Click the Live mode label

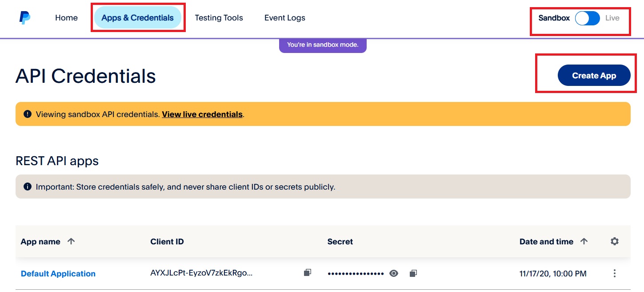pyautogui.click(x=612, y=18)
